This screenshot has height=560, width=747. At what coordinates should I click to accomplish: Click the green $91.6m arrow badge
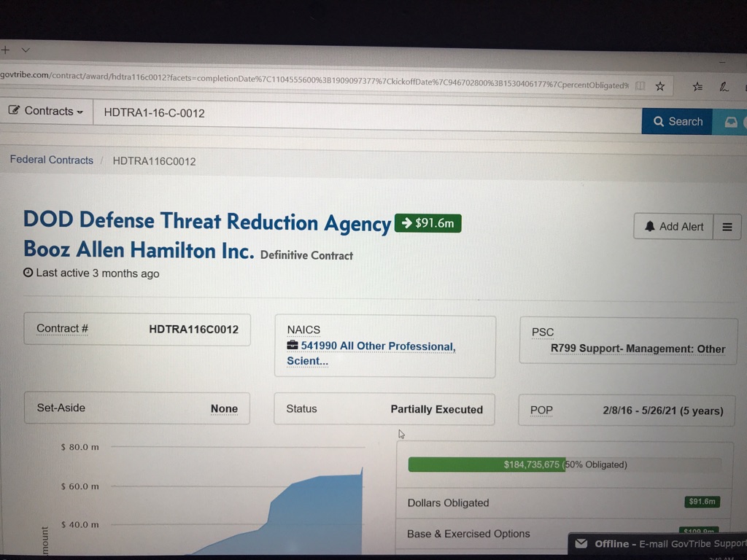point(427,223)
